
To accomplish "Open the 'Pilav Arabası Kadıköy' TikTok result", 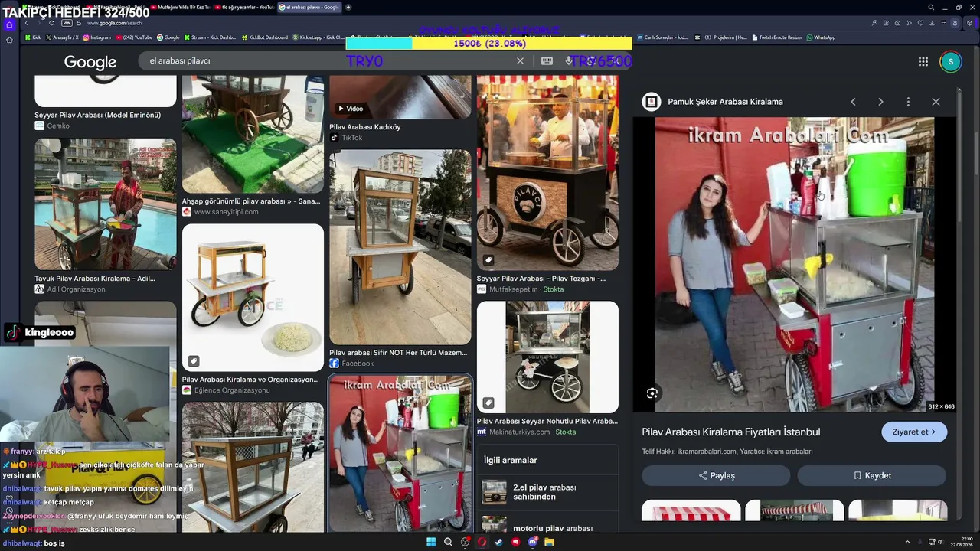I will coord(365,127).
